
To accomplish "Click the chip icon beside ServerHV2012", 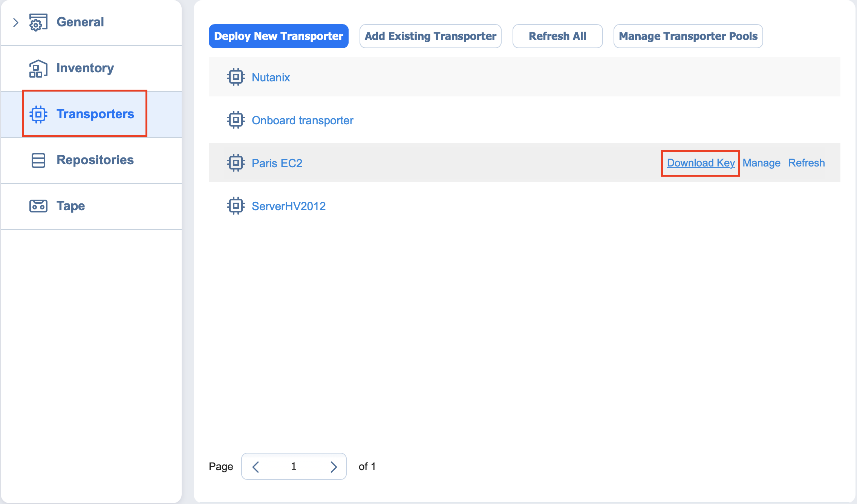I will [x=236, y=206].
